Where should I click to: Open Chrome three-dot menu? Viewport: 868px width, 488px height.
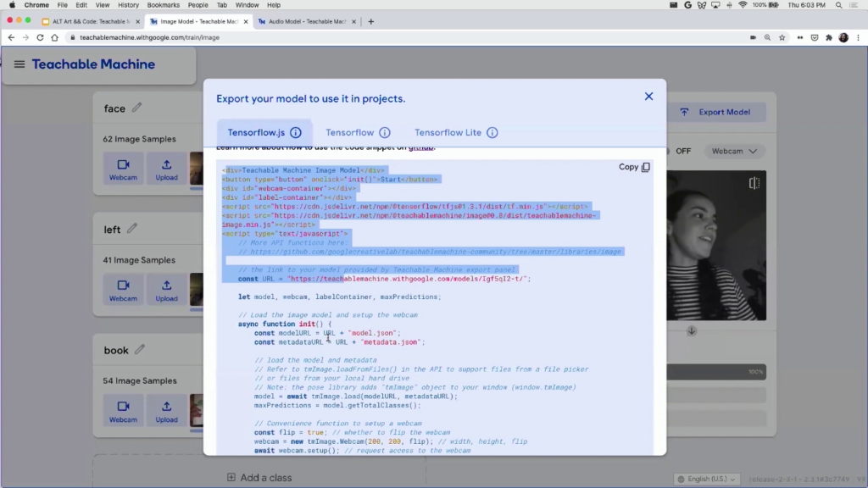pyautogui.click(x=859, y=37)
